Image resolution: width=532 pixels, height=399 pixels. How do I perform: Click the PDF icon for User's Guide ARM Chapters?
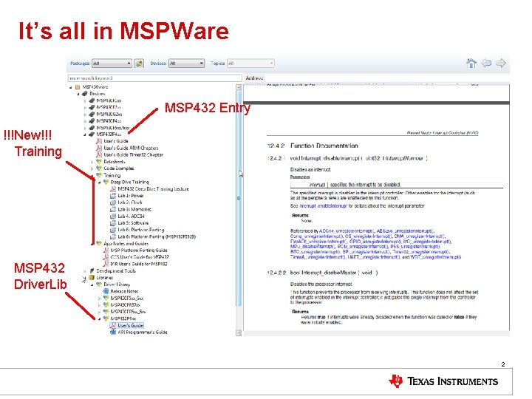point(99,148)
